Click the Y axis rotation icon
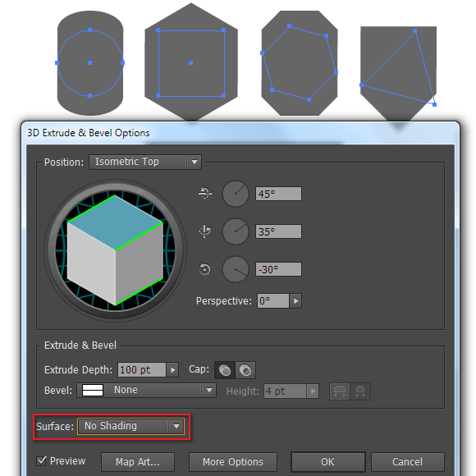The height and width of the screenshot is (476, 476). (205, 231)
